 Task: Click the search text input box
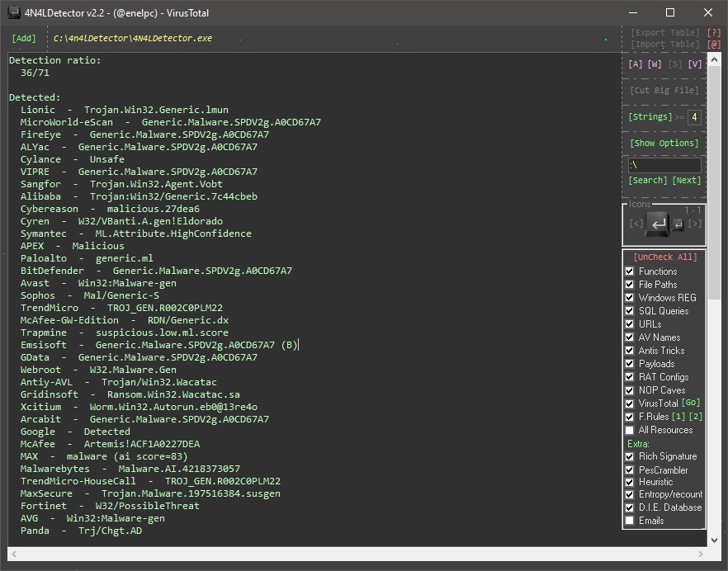coord(665,165)
